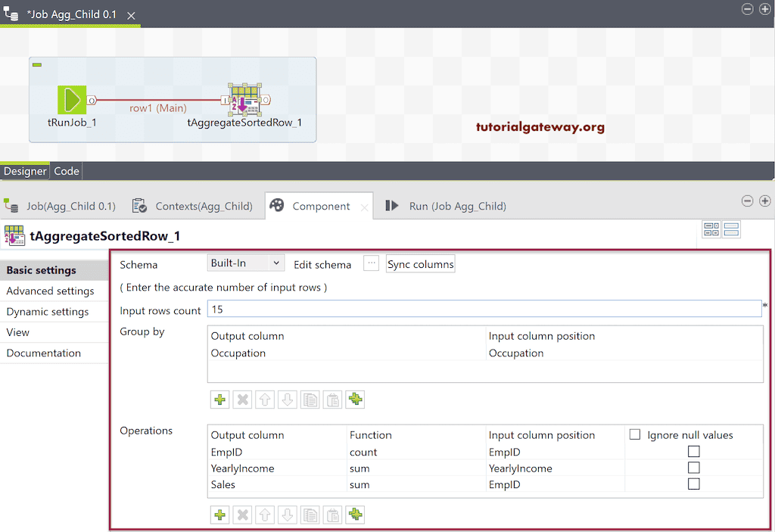Open Edit schema with the ellipsis button
This screenshot has height=532, width=775.
[x=370, y=263]
